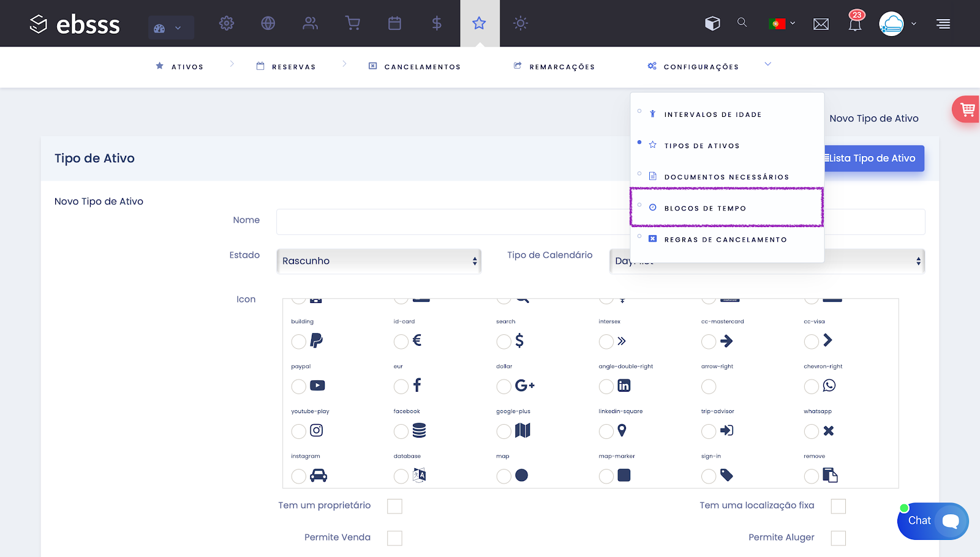
Task: Open the Cancelamentos menu item
Action: click(x=415, y=66)
